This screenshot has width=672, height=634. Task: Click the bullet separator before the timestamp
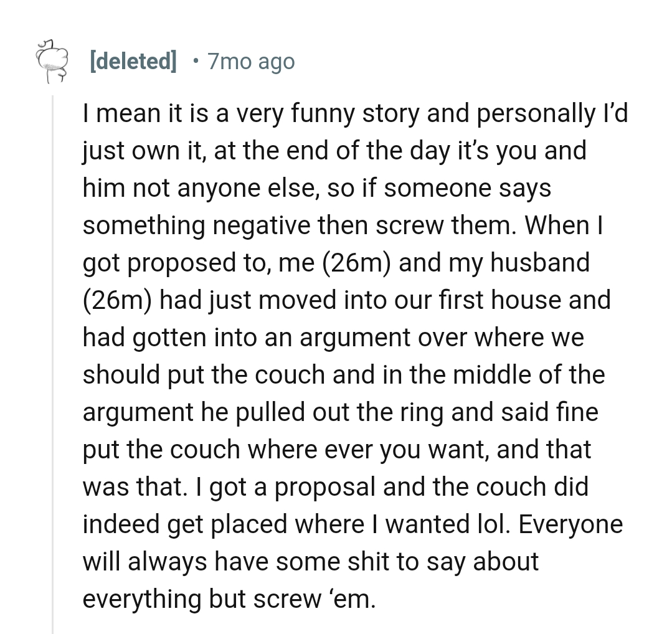coord(197,62)
